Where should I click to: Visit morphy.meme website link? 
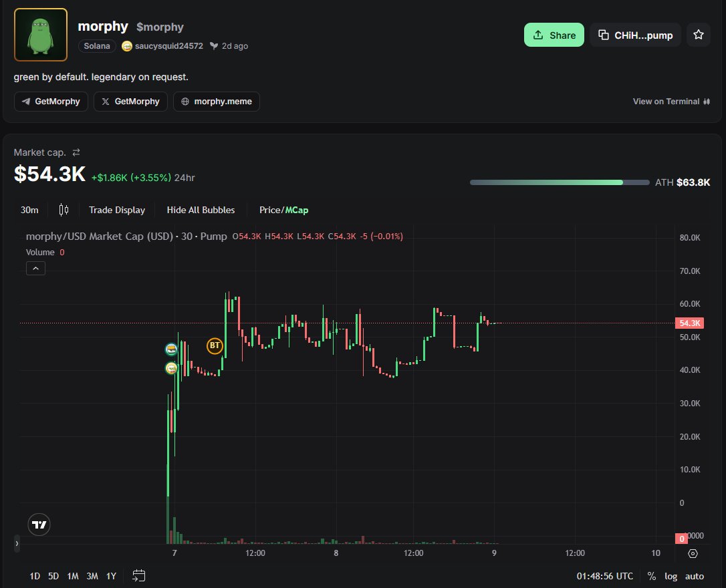216,102
